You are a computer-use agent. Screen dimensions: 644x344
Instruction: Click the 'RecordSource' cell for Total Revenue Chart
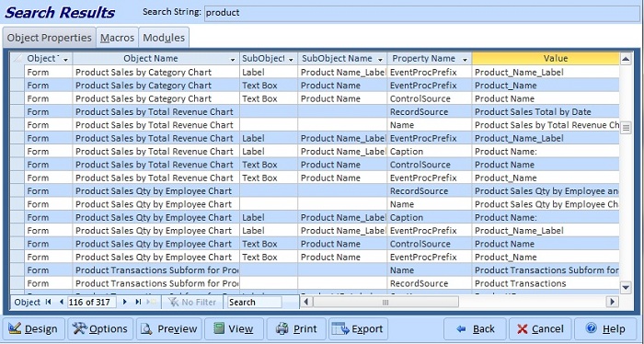click(x=430, y=111)
